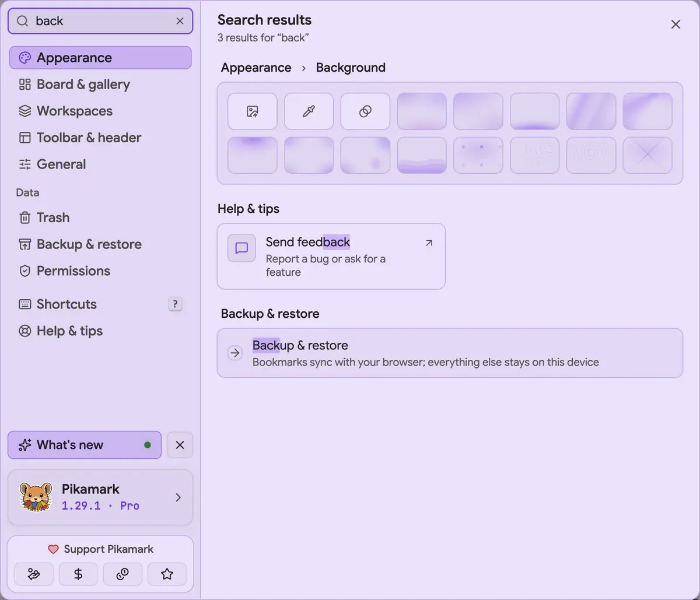
Task: Open the Send feedback card
Action: coord(331,256)
